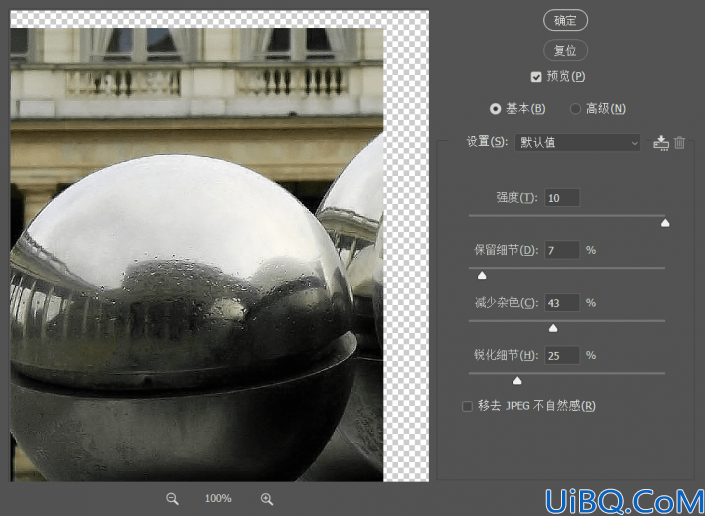705x516 pixels.
Task: Click the 减少杂色 reduce color noise field
Action: (562, 303)
